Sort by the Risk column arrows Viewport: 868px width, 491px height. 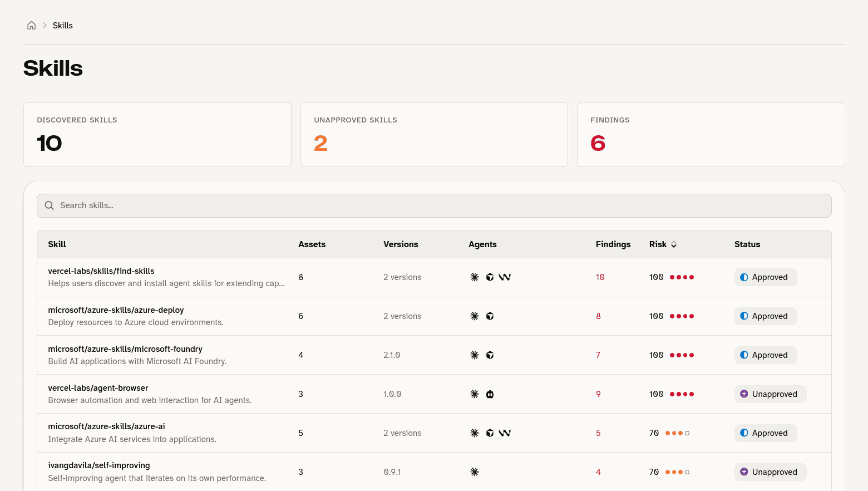coord(674,244)
